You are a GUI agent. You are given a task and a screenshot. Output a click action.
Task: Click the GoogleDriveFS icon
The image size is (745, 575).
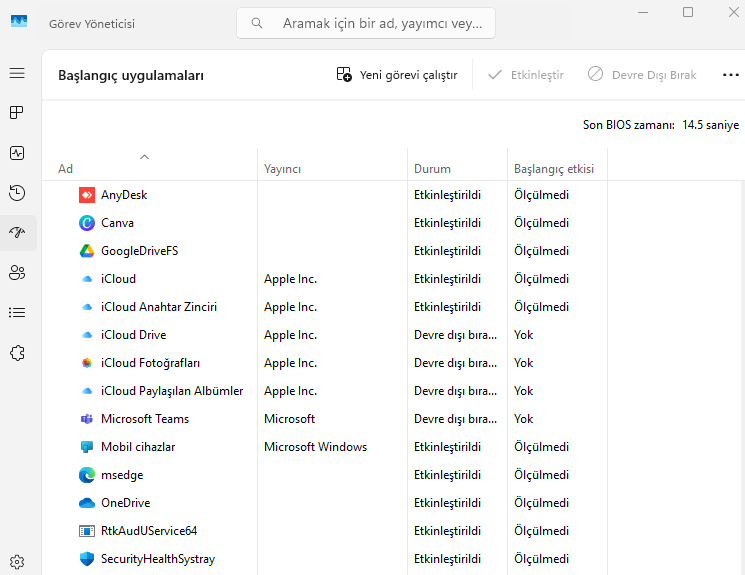click(x=87, y=251)
